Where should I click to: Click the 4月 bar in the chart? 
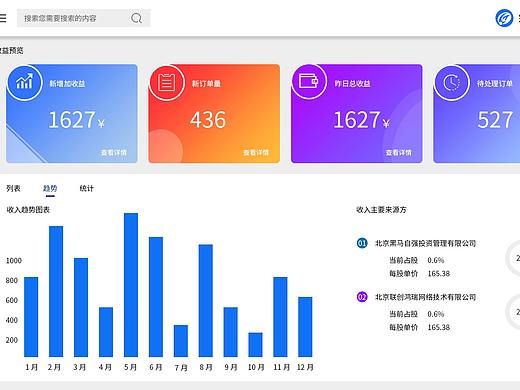pyautogui.click(x=106, y=332)
